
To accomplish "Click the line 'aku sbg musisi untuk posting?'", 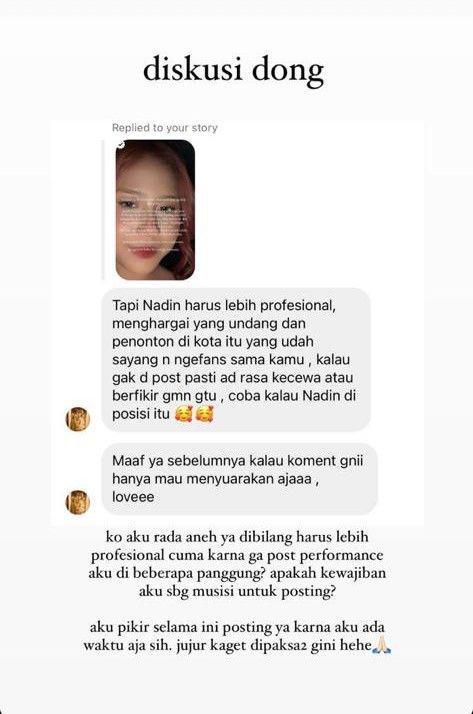I will click(x=237, y=591).
